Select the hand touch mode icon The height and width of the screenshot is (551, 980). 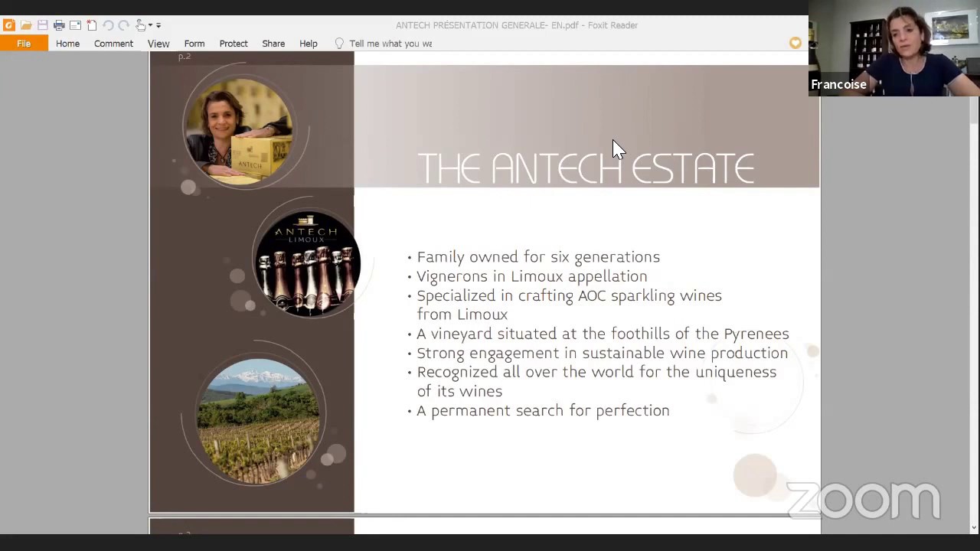coord(140,25)
